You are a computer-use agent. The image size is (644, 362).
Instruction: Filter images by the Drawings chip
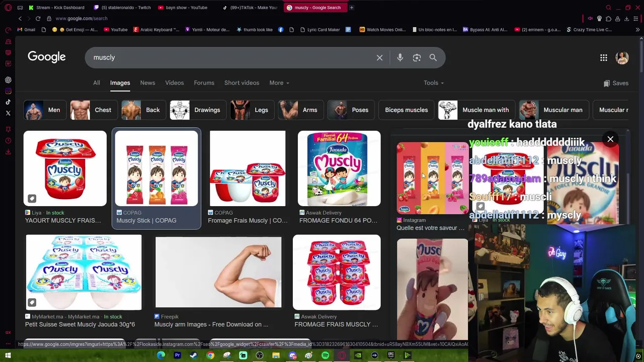tap(197, 110)
